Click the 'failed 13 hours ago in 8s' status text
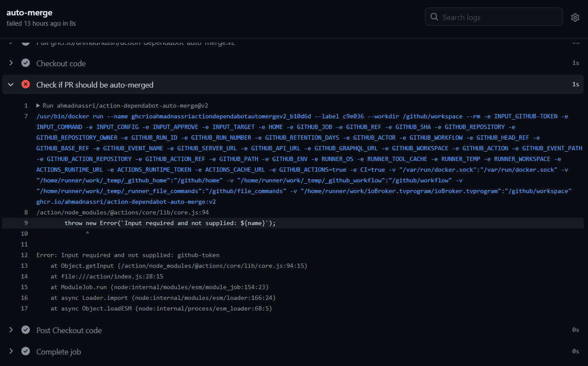The height and width of the screenshot is (366, 588). pos(41,23)
